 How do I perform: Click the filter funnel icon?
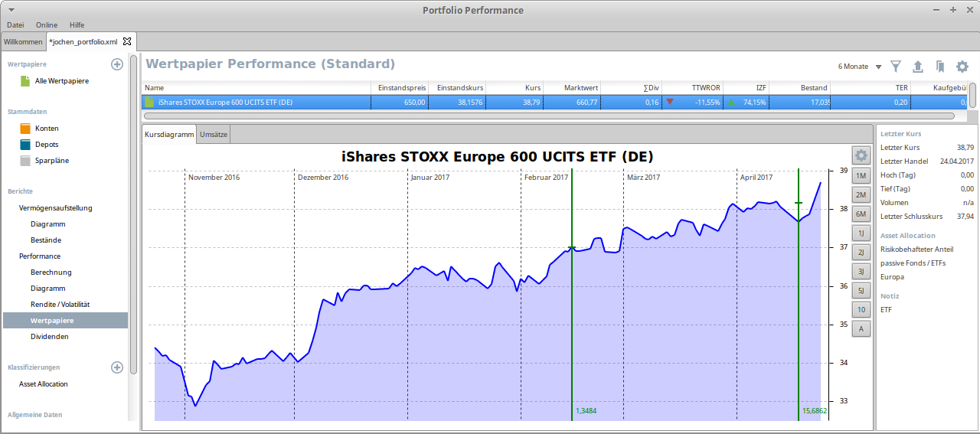coord(896,67)
